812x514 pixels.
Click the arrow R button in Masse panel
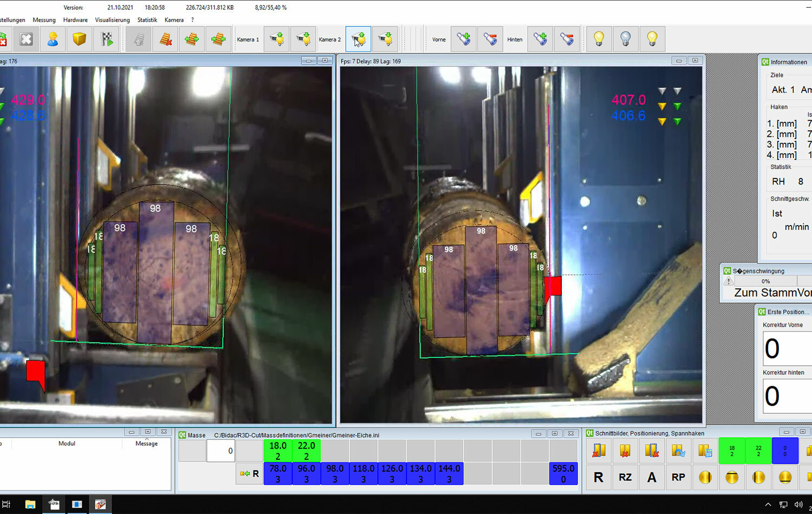[250, 473]
